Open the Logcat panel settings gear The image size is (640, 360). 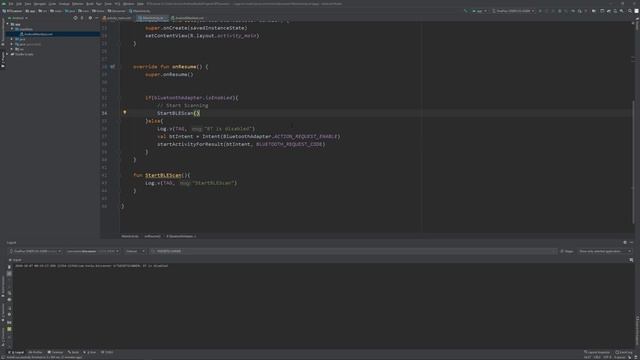[624, 242]
